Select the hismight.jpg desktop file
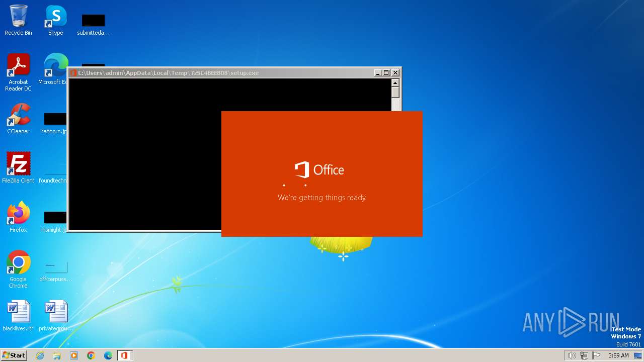This screenshot has width=644, height=362. pyautogui.click(x=54, y=222)
